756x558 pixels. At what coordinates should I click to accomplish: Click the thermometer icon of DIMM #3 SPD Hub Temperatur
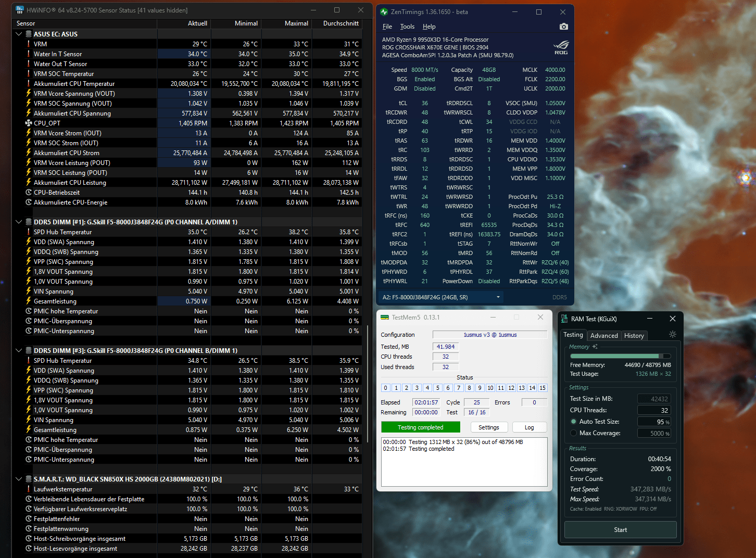click(29, 361)
